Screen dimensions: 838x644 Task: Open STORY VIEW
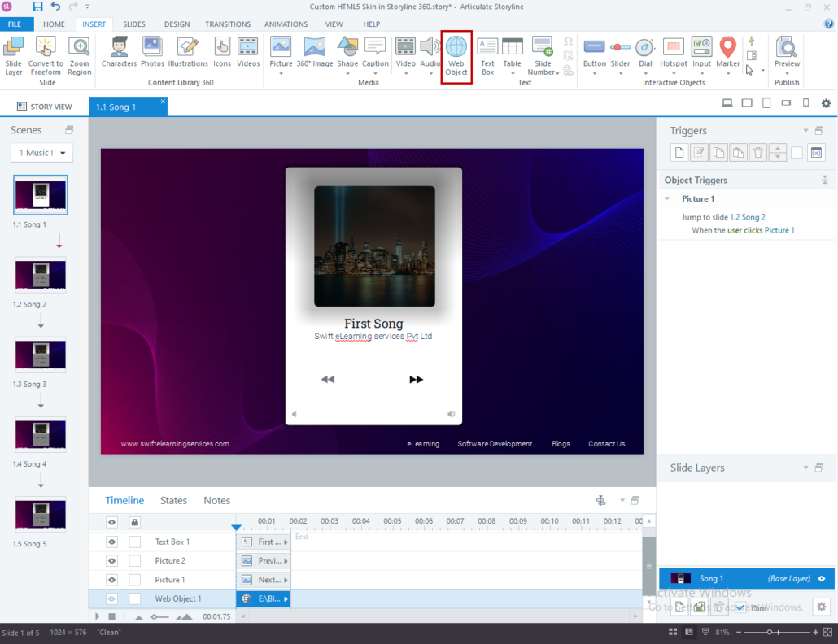[45, 107]
